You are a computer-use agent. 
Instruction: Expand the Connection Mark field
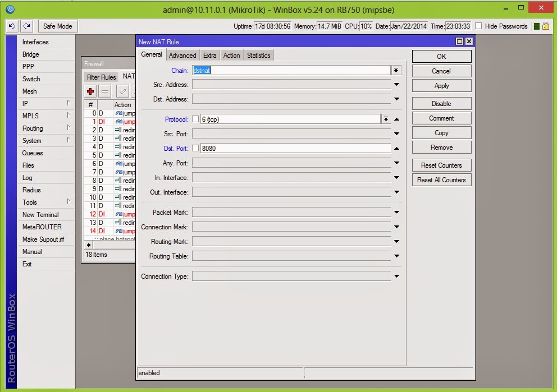(397, 227)
